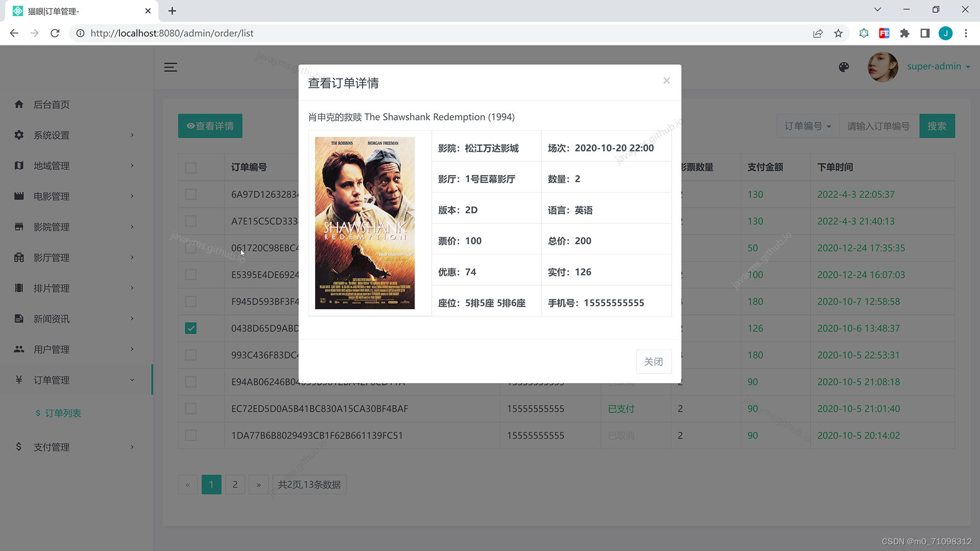This screenshot has width=980, height=551.
Task: Check the row 1DA77B6B8029 order checkbox
Action: point(191,436)
